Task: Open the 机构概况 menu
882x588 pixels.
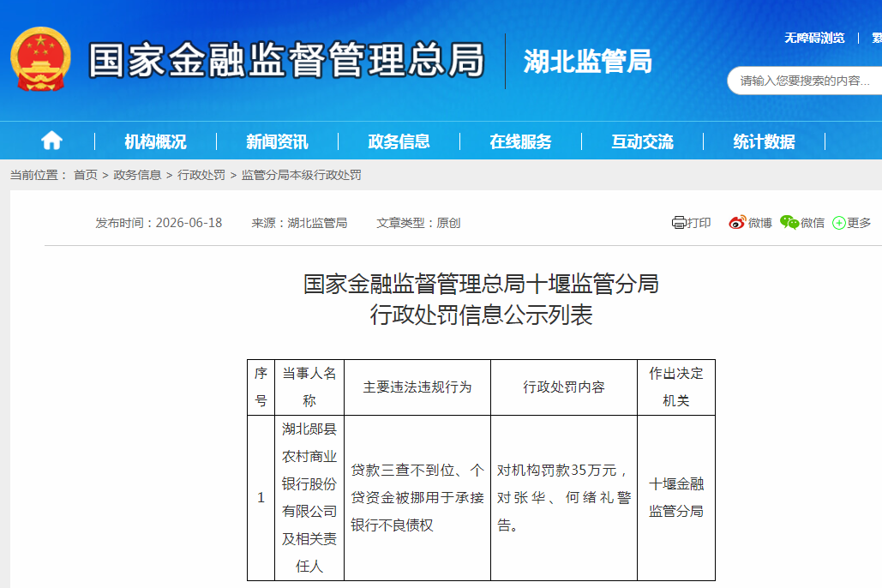Action: pyautogui.click(x=155, y=141)
